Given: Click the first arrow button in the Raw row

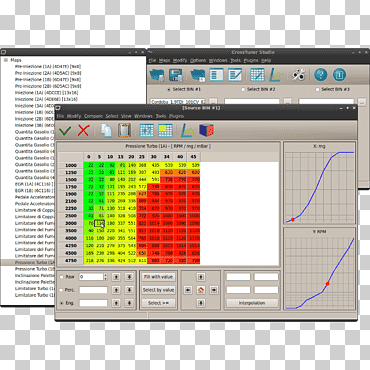Looking at the screenshot, I should pos(116,277).
